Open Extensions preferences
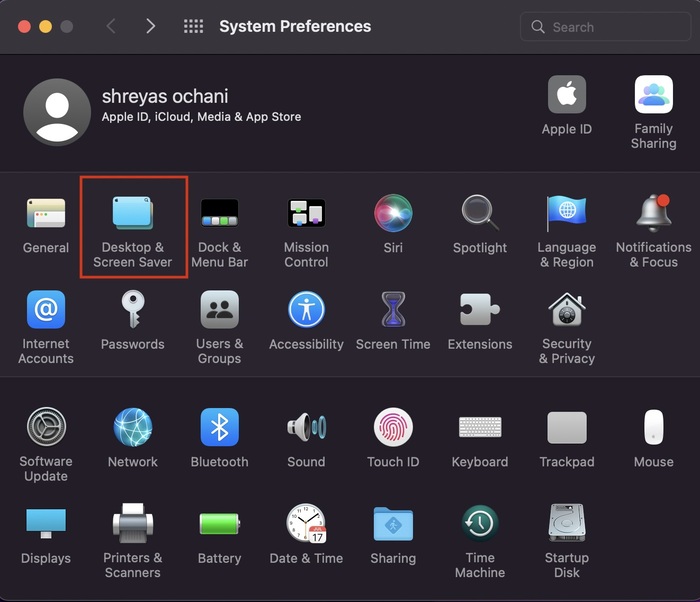The height and width of the screenshot is (602, 700). point(480,309)
